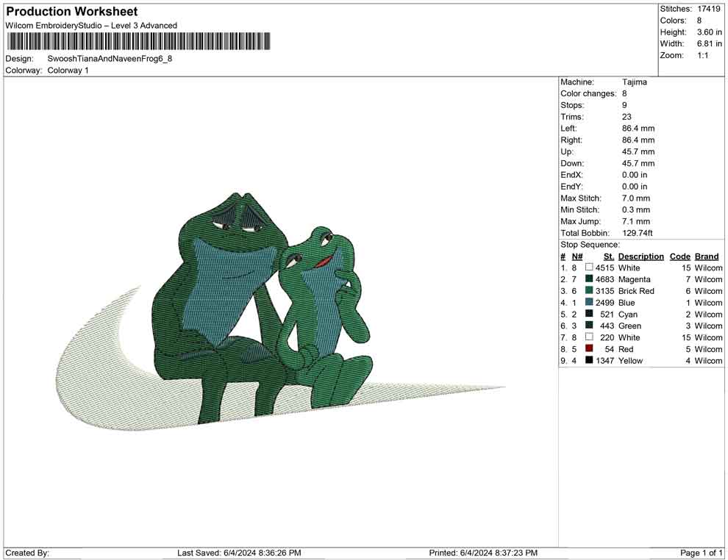Viewport: 728px width, 560px height.
Task: Click the barcode under the worksheet title
Action: coord(138,41)
